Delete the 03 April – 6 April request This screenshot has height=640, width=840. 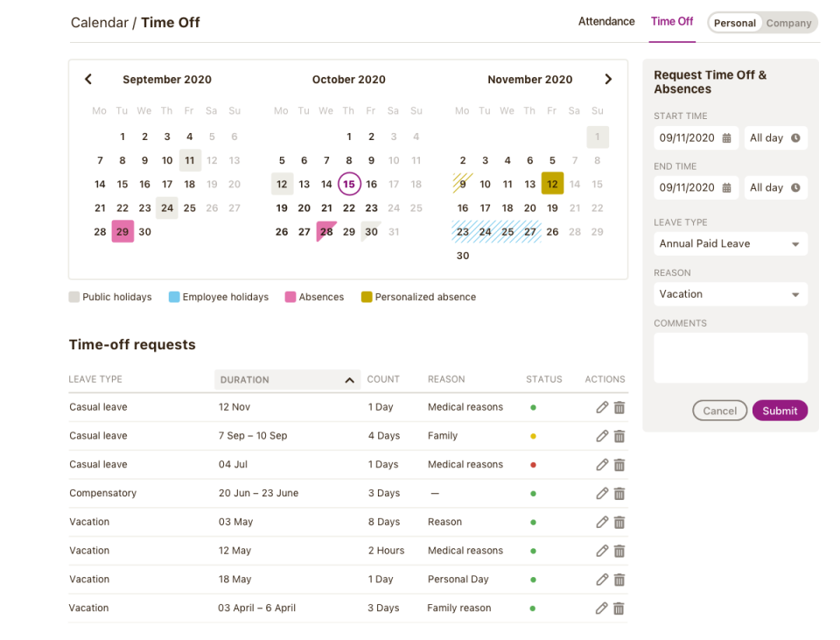coord(619,608)
